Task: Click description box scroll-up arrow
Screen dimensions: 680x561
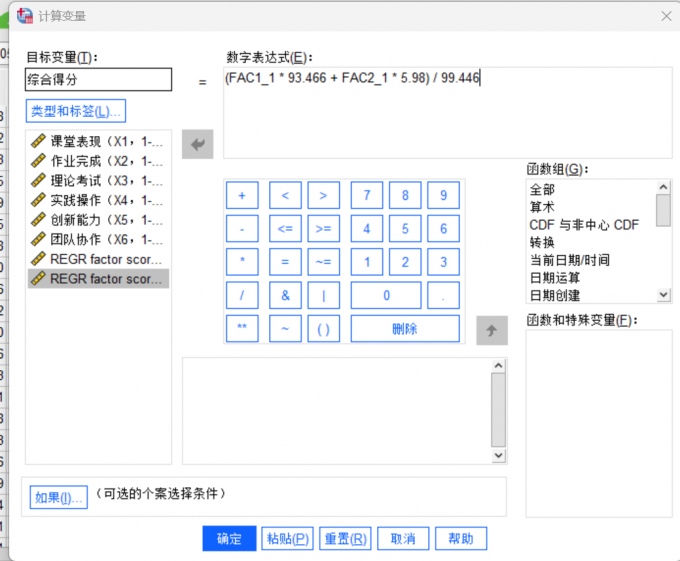Action: [x=498, y=365]
